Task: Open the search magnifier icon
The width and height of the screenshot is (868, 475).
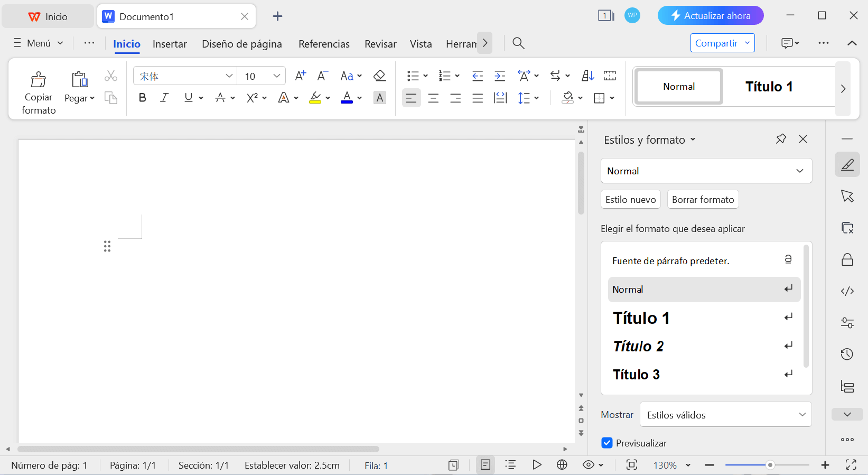Action: 519,43
